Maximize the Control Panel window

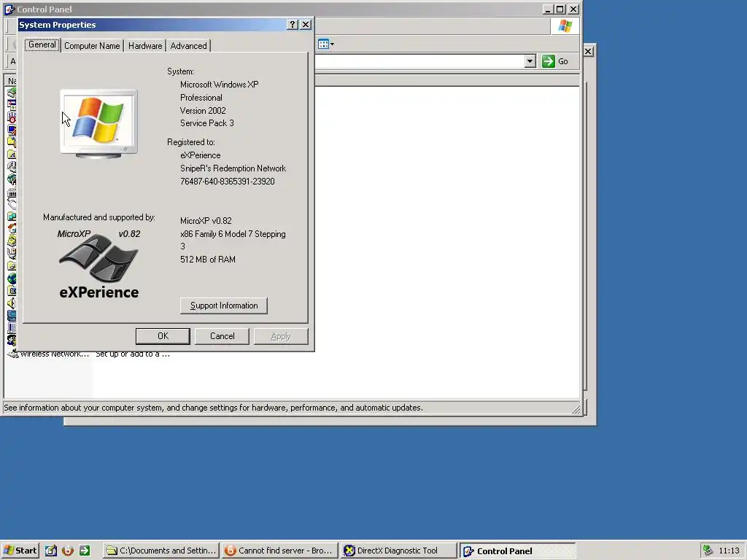pos(560,9)
